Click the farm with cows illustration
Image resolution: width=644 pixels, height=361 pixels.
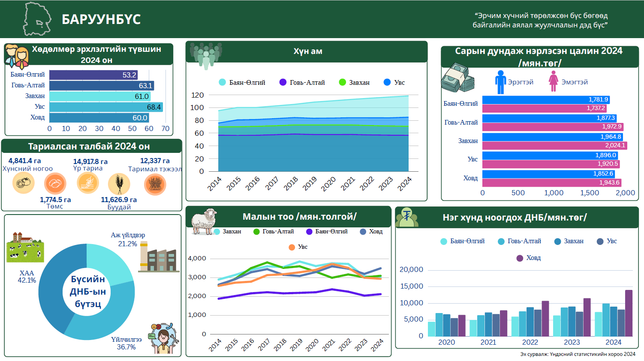click(x=25, y=248)
